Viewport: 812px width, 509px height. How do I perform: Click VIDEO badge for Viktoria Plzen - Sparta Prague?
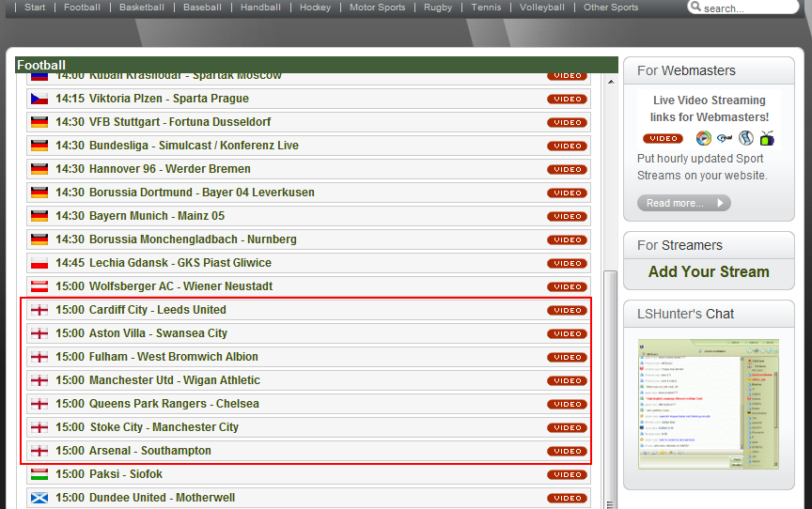click(567, 99)
